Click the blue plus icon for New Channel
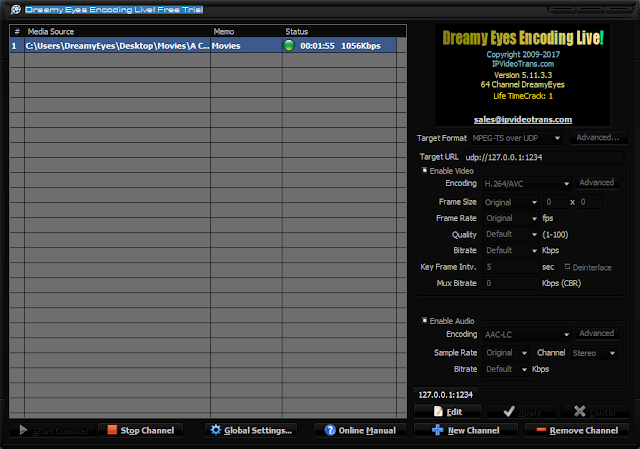Viewport: 640px width, 449px height. 438,430
